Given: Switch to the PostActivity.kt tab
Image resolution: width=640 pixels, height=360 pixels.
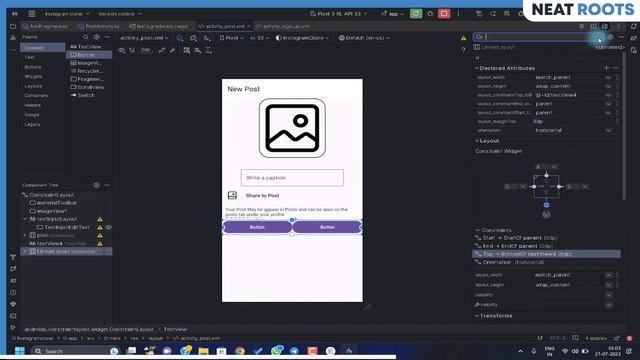Looking at the screenshot, I should pyautogui.click(x=99, y=27).
